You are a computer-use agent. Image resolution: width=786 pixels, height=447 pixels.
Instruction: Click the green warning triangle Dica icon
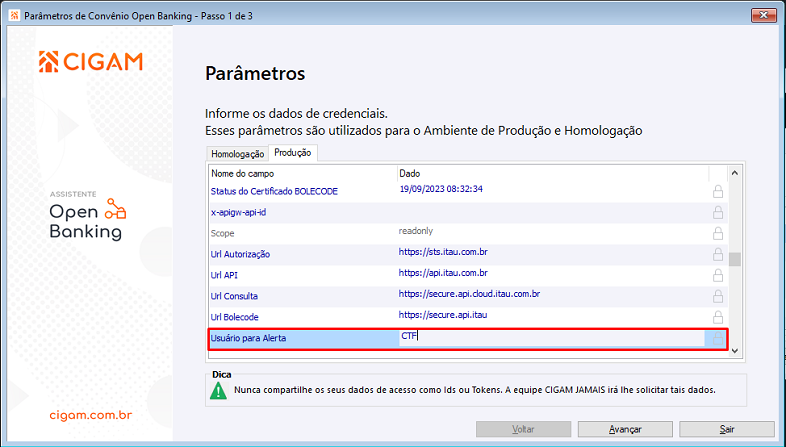coord(218,390)
